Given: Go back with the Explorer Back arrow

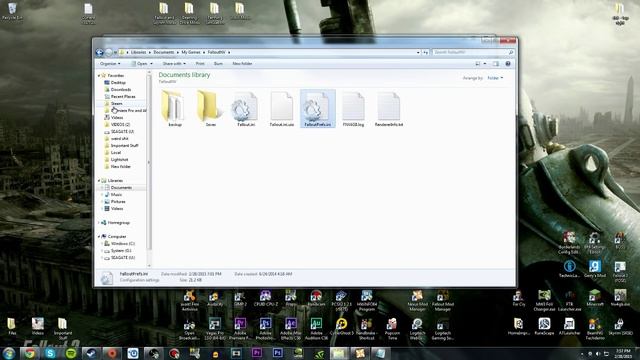Looking at the screenshot, I should [99, 52].
